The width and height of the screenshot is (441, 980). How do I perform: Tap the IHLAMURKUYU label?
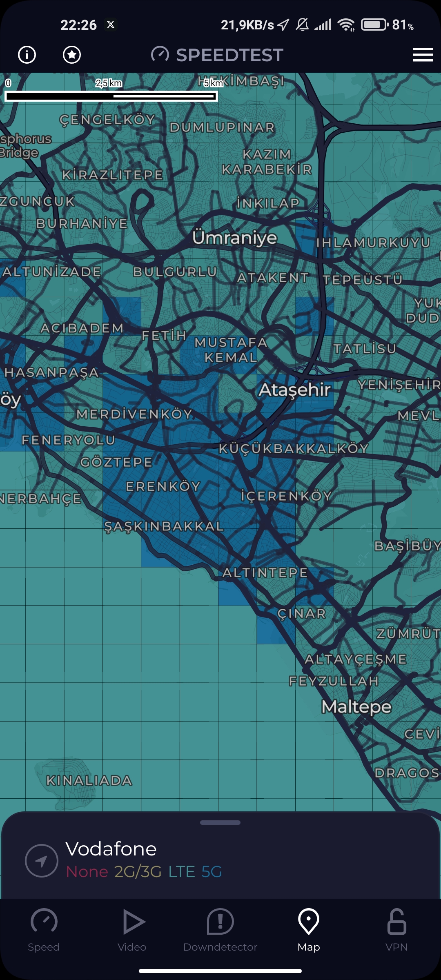[373, 243]
